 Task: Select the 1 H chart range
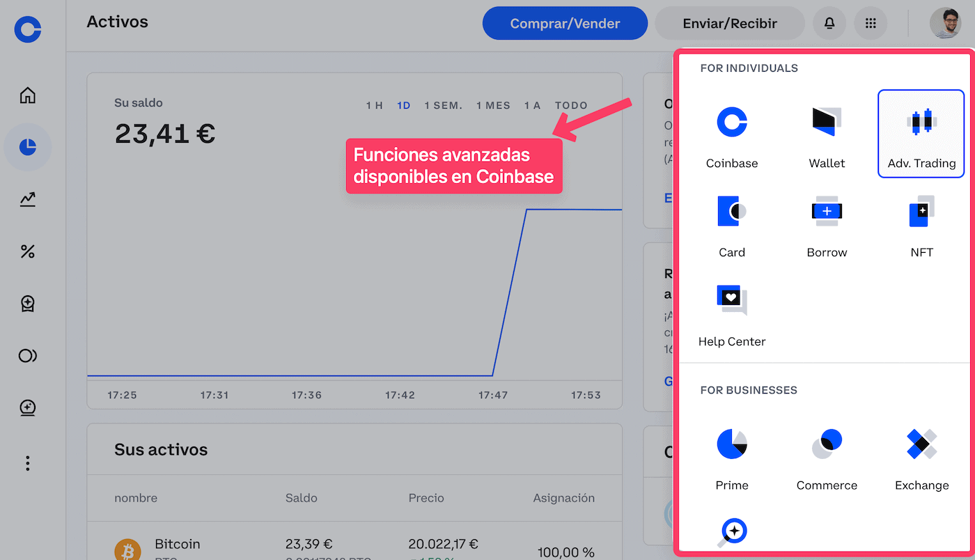[375, 106]
